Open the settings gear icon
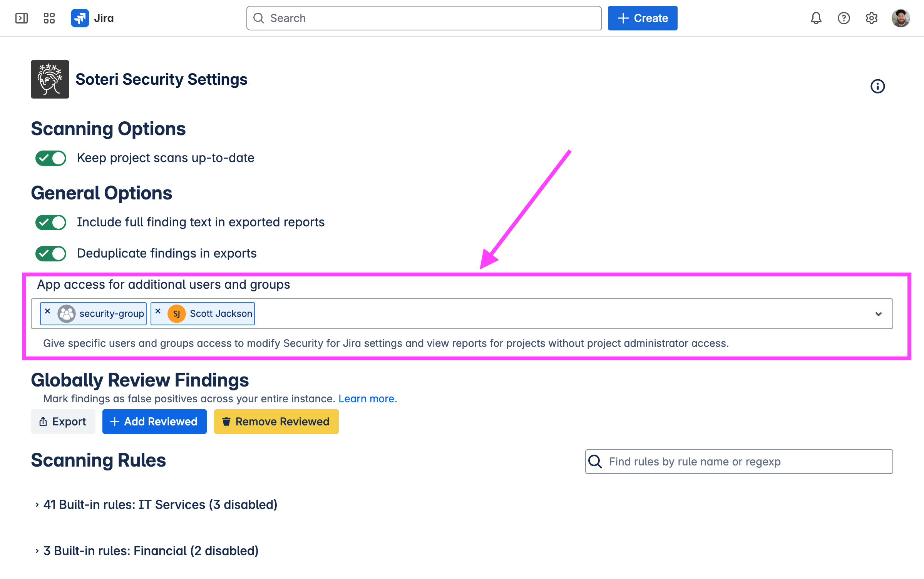924x579 pixels. tap(871, 18)
